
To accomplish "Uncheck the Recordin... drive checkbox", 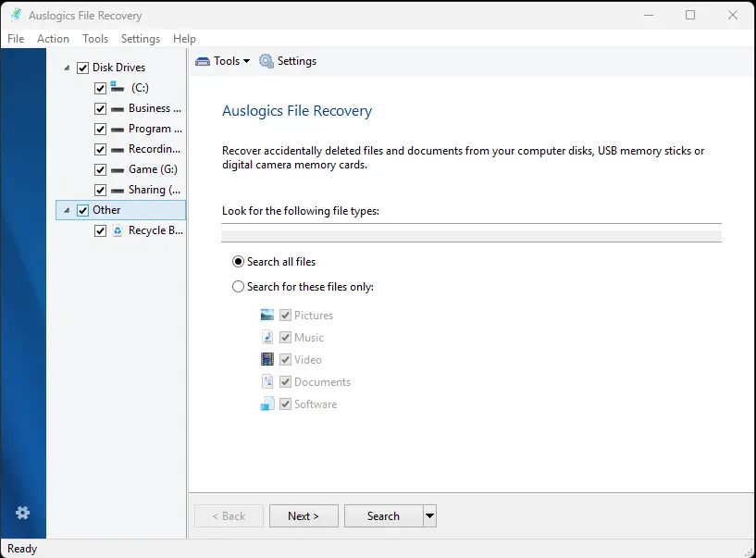I will click(100, 150).
